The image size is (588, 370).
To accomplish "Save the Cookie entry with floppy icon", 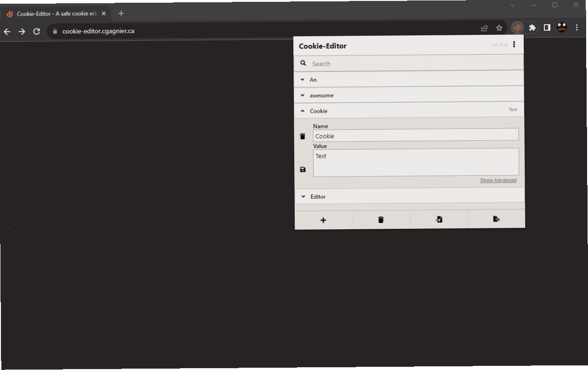I will pyautogui.click(x=302, y=170).
